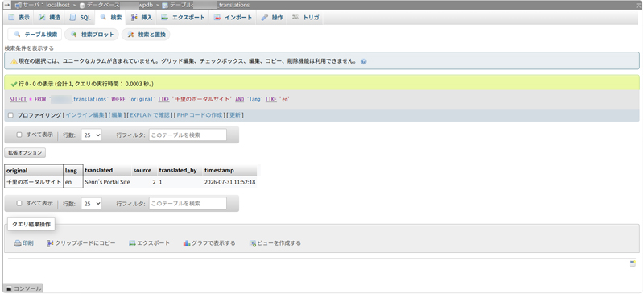Viewport: 644px width, 294px height.
Task: Check the upper すべて表示 checkbox
Action: click(x=19, y=135)
